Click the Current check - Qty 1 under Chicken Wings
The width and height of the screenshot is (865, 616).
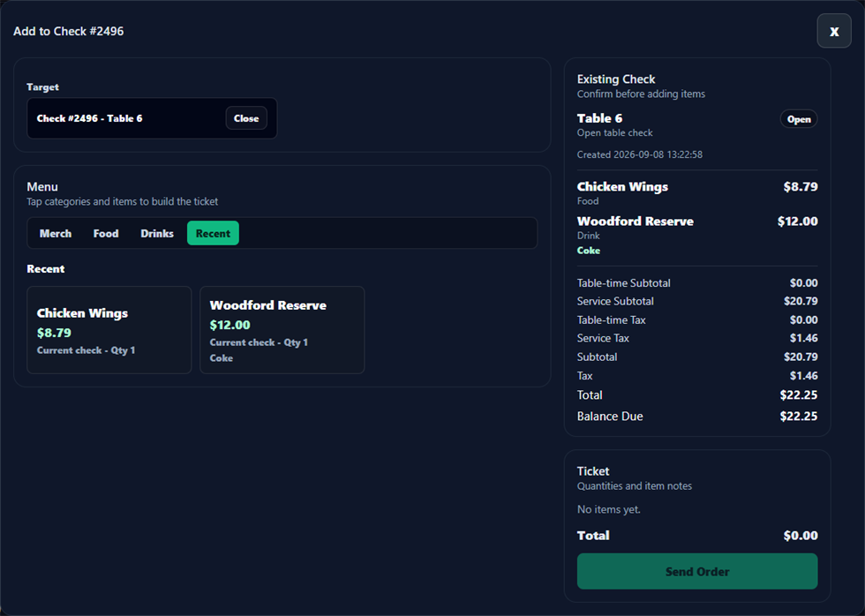point(86,350)
